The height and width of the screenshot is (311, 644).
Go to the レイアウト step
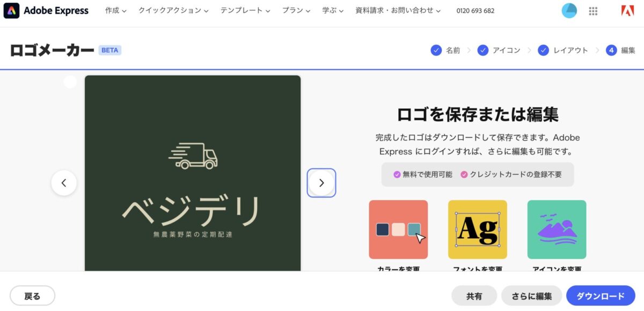pyautogui.click(x=563, y=50)
